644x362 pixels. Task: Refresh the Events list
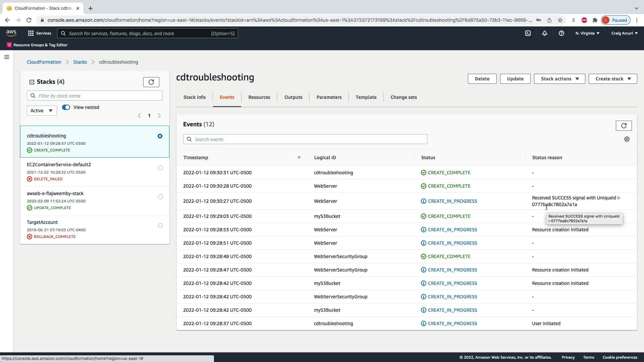pos(624,126)
